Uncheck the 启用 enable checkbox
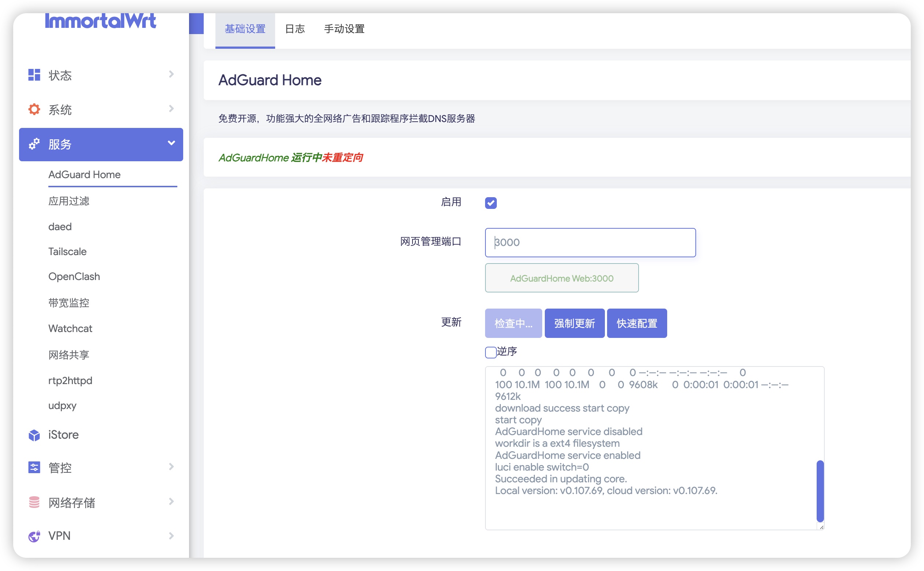This screenshot has height=571, width=924. click(491, 203)
